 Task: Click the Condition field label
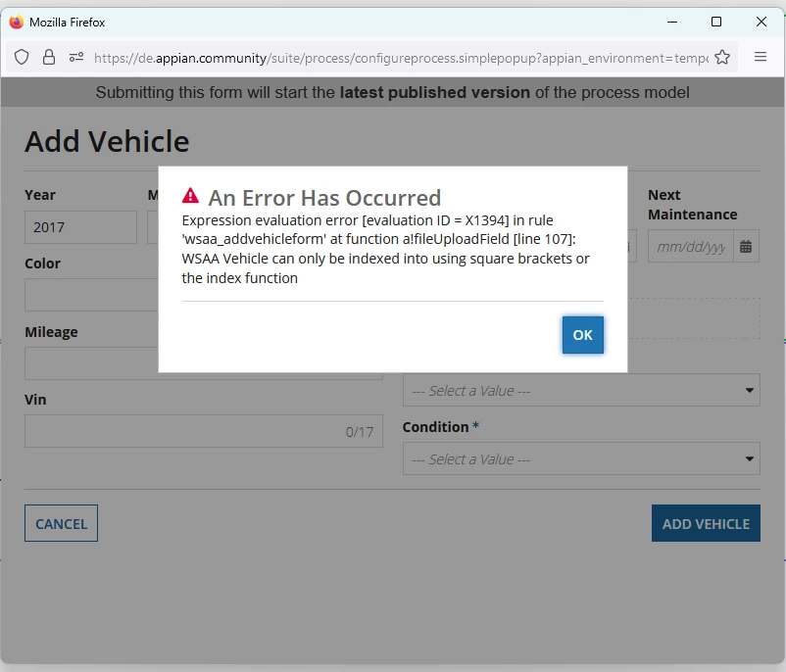point(435,427)
